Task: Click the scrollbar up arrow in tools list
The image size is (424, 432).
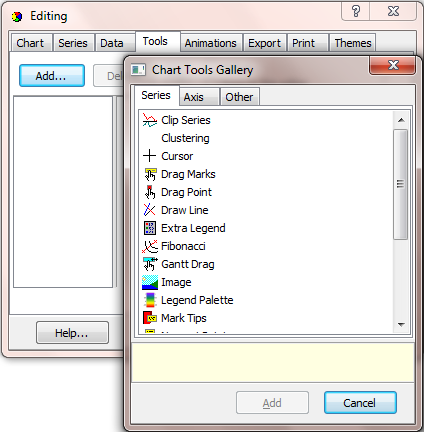Action: [x=401, y=120]
